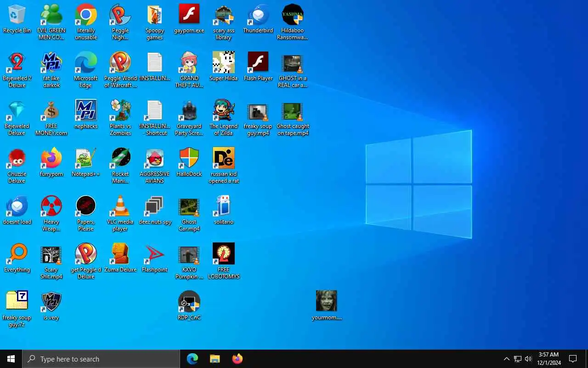
Task: Click the 'Type here to search' box
Action: pyautogui.click(x=101, y=359)
